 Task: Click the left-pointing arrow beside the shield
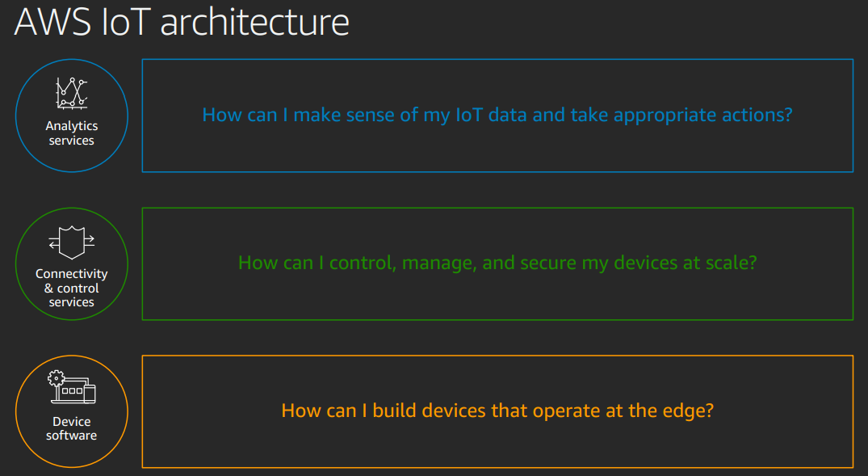(55, 244)
